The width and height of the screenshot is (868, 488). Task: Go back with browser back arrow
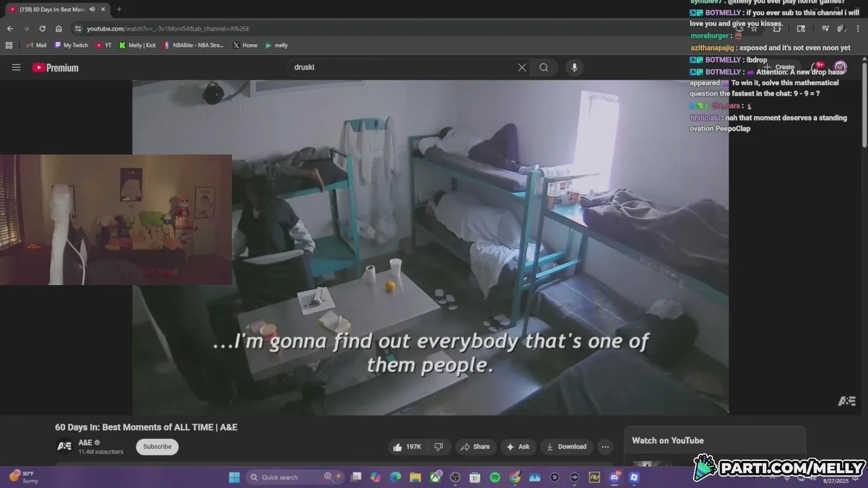point(9,28)
